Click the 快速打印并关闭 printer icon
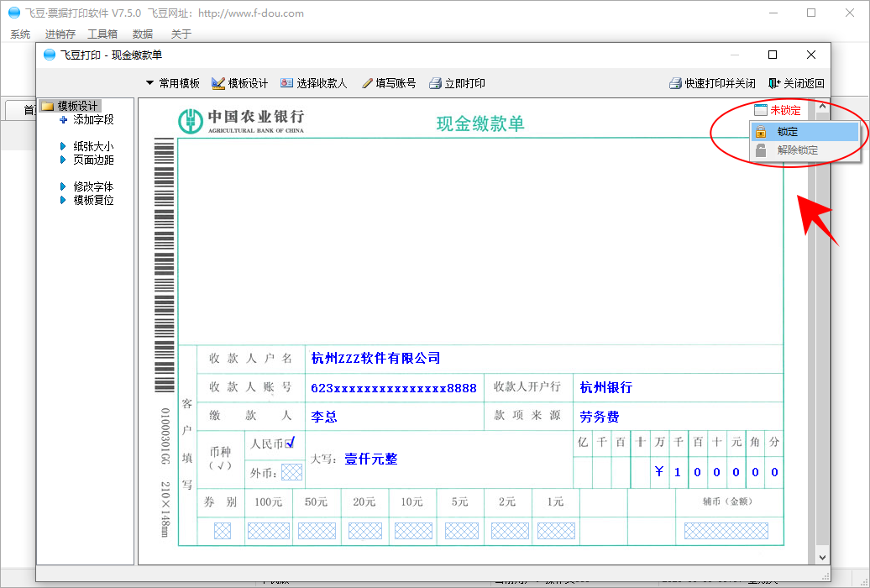Image resolution: width=870 pixels, height=588 pixels. 675,83
